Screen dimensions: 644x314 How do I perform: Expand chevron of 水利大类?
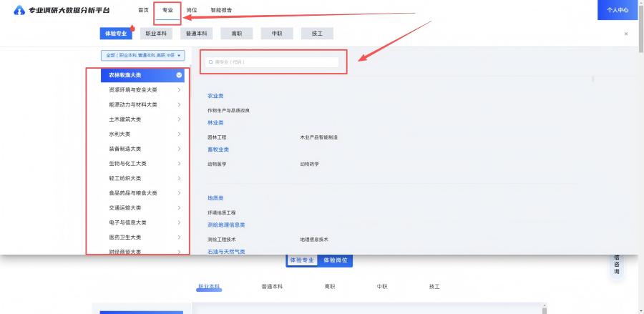point(179,134)
